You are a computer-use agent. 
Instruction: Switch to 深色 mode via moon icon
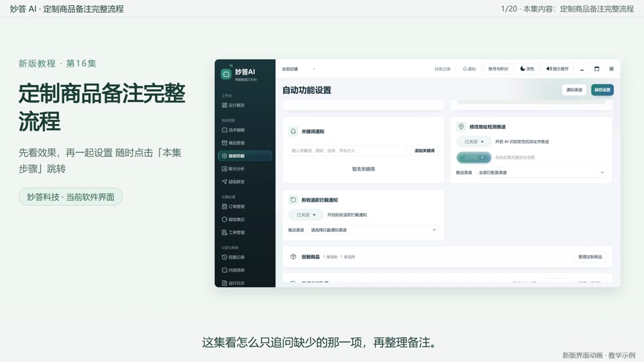pos(527,69)
